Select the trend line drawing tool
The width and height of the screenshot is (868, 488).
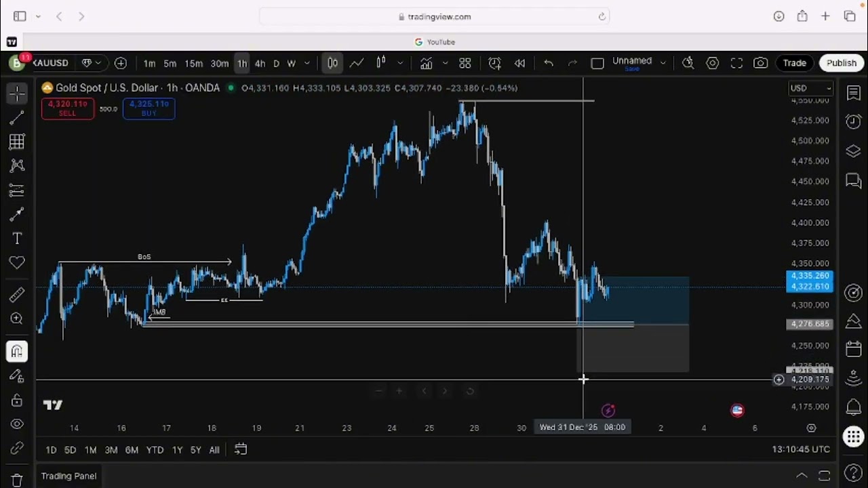pos(17,118)
